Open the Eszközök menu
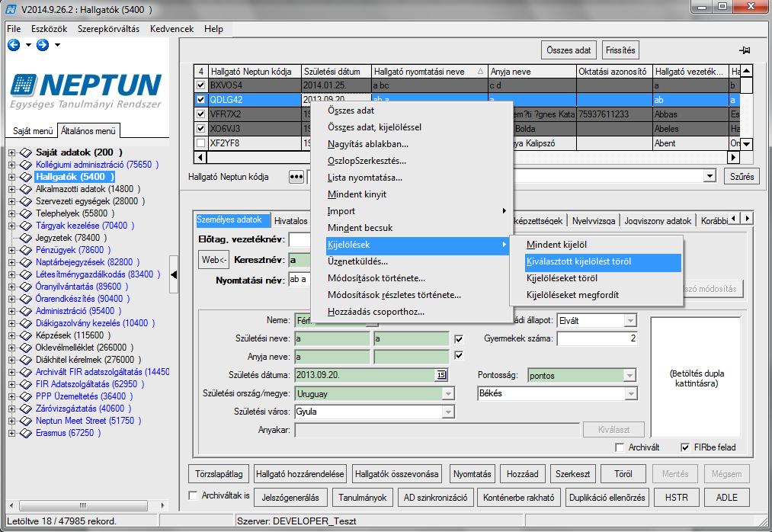 click(49, 29)
